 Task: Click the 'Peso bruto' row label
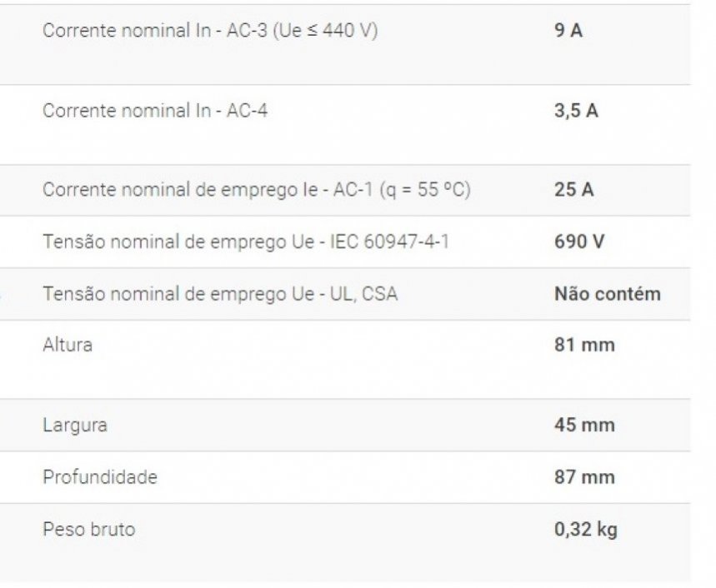tap(88, 529)
